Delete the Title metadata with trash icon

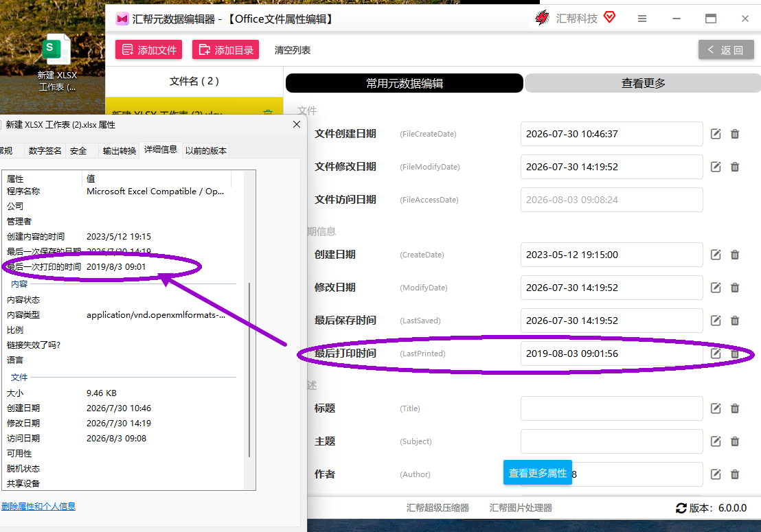tap(735, 408)
